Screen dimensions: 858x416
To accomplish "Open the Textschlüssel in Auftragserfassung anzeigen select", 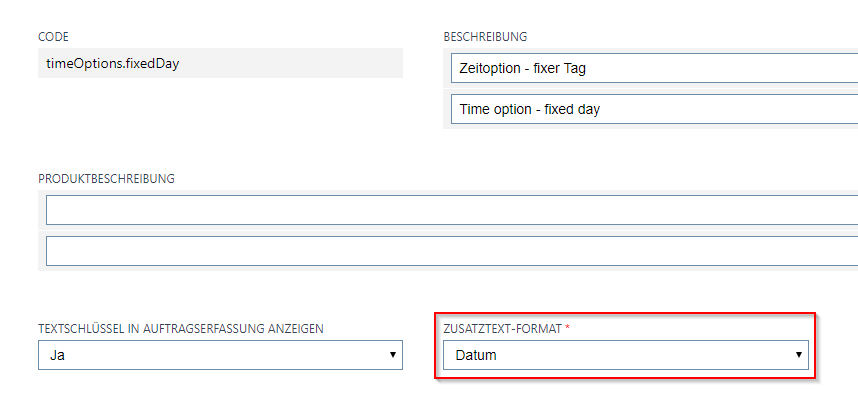I will (x=220, y=354).
